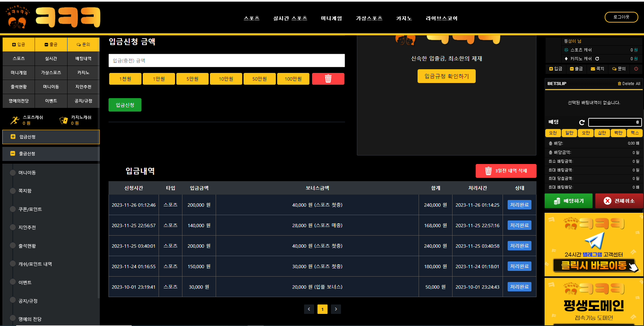This screenshot has height=326, width=644.
Task: Expand the 출금신청 sidebar section
Action: point(51,154)
